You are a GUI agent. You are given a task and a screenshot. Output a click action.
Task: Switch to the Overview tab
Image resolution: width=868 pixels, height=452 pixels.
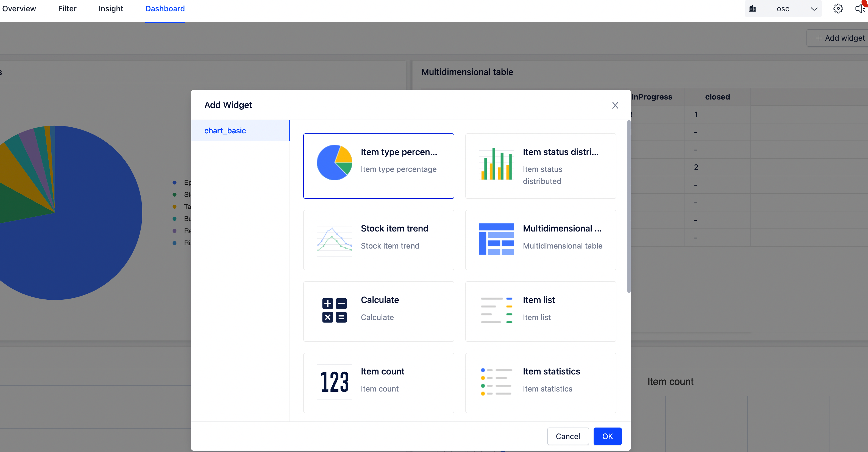19,9
